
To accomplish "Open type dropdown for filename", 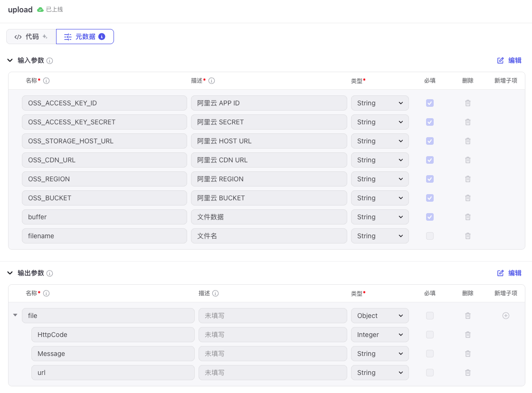I will (380, 236).
